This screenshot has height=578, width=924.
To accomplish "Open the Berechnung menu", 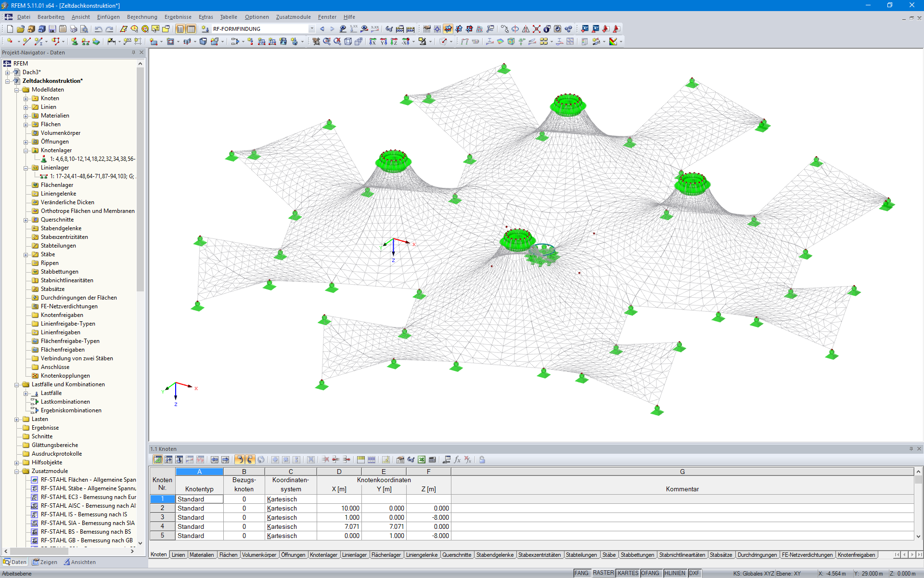I will tap(142, 17).
